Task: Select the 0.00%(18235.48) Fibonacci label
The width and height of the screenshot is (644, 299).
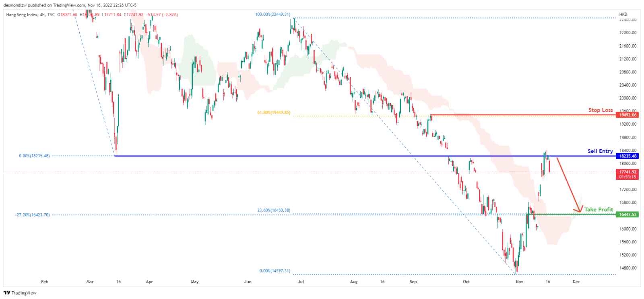Action: click(x=34, y=156)
